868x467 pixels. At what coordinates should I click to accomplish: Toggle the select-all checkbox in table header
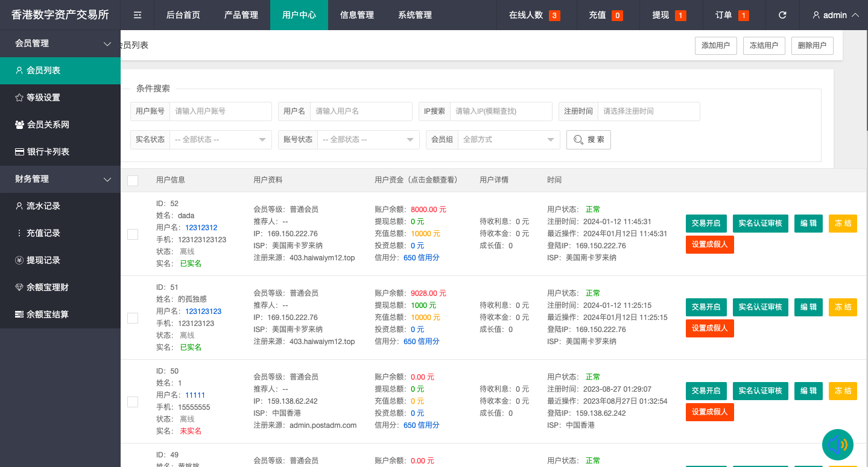tap(133, 180)
